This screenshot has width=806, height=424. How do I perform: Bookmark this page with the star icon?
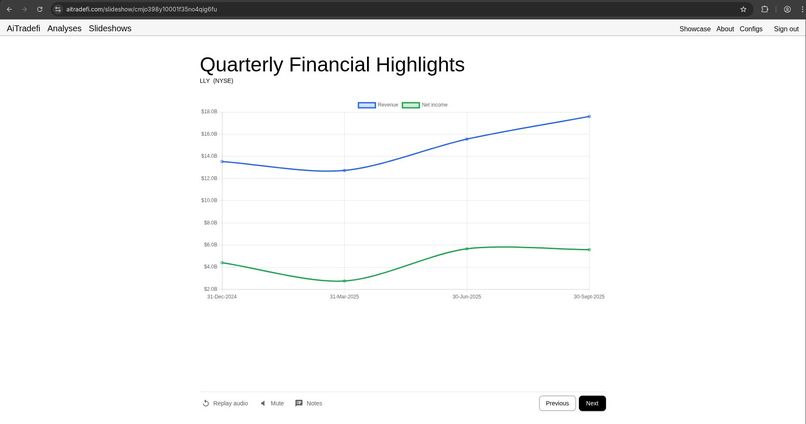(x=743, y=9)
